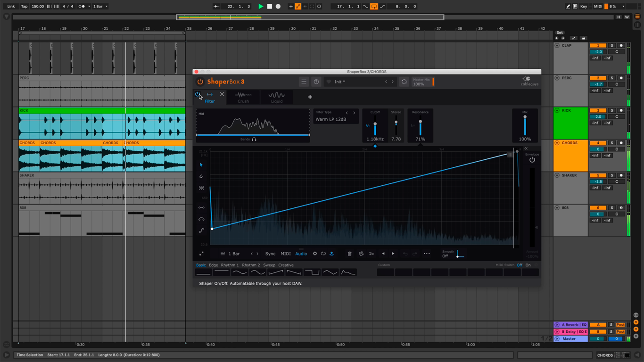Click the Ableton Stop button
644x362 pixels.
coord(270,7)
